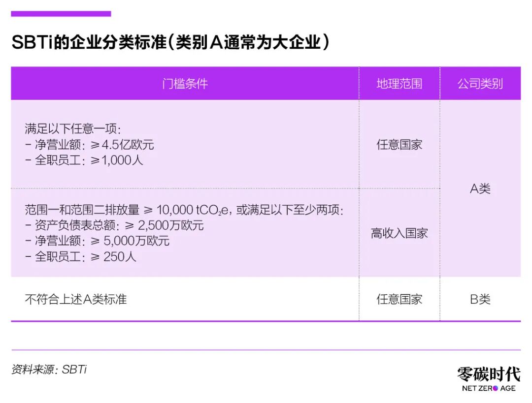Image resolution: width=532 pixels, height=403 pixels.
Task: Click the line '资产负债表总额: ≥ 2,500万欧元'
Action: (114, 225)
